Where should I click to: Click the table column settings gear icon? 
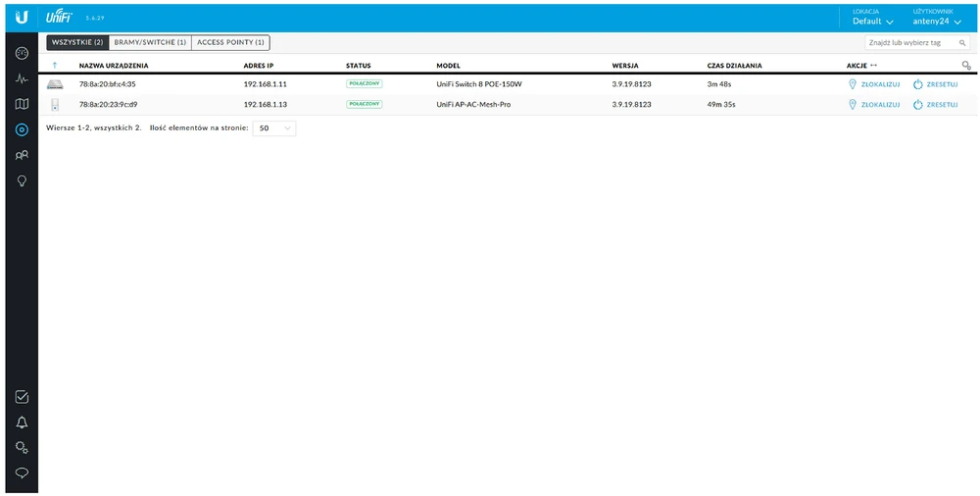click(966, 66)
